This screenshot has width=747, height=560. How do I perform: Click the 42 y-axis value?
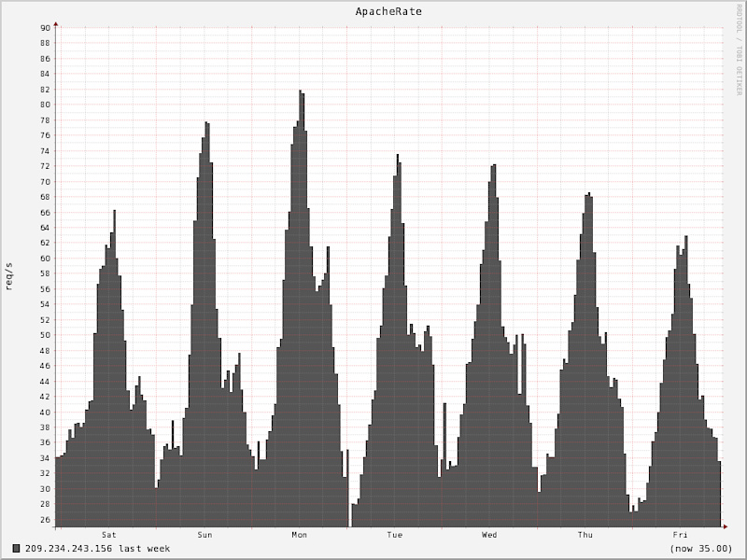coord(45,397)
